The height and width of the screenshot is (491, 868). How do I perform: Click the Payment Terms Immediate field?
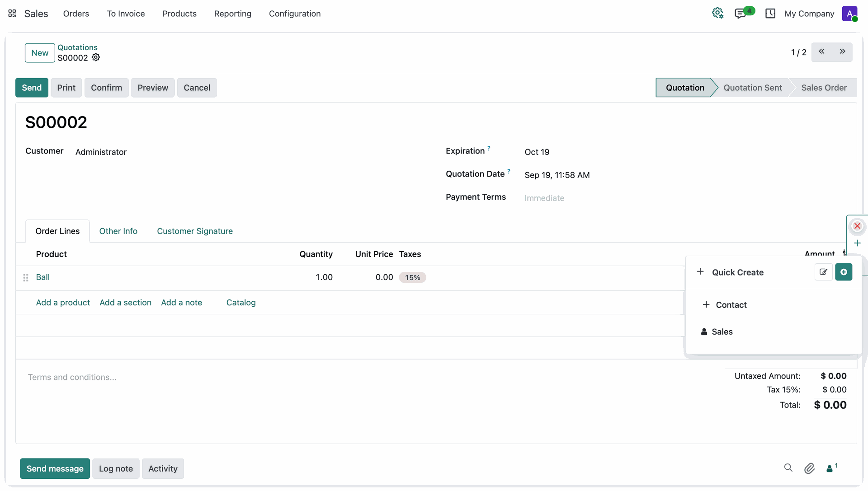point(544,198)
